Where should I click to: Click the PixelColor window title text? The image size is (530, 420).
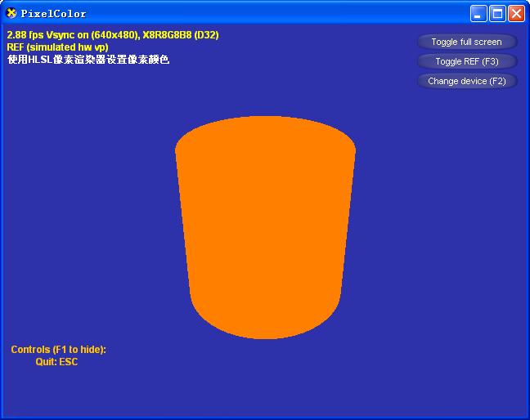[53, 14]
